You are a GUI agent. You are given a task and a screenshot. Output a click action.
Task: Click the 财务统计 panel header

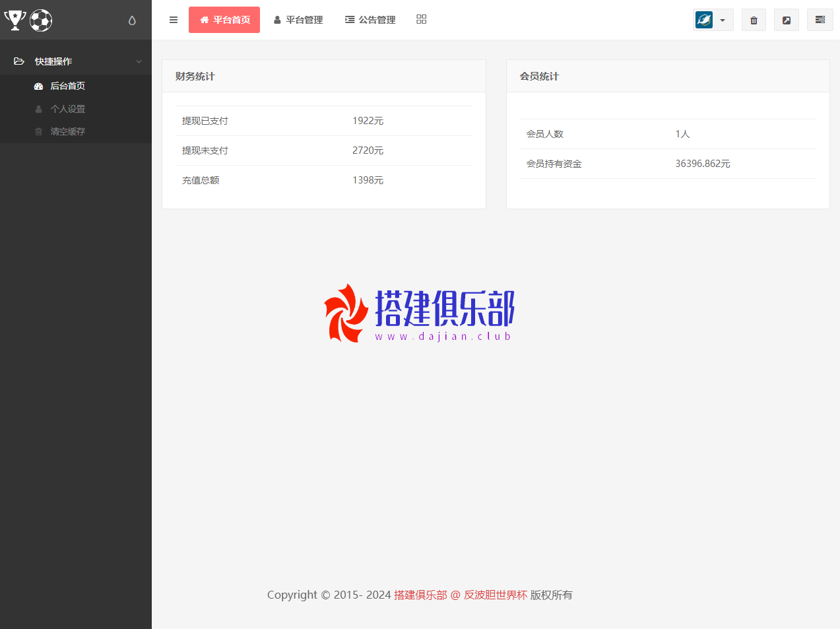click(324, 77)
